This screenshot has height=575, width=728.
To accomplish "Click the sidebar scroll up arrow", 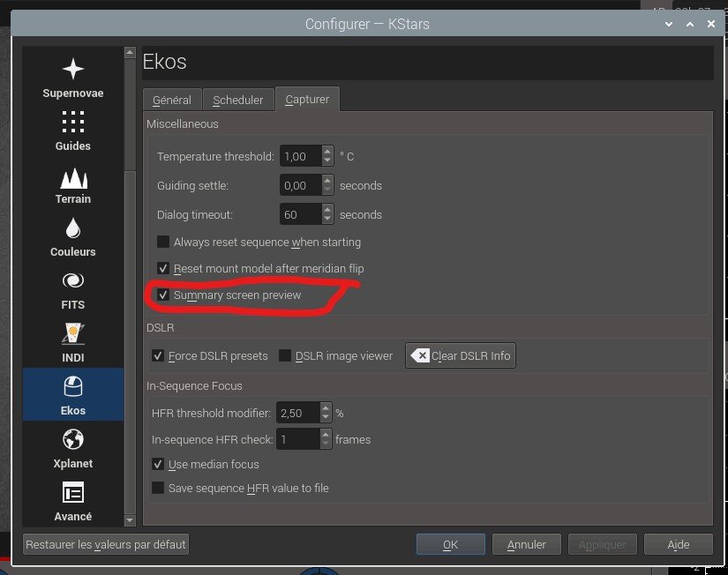I will [130, 52].
